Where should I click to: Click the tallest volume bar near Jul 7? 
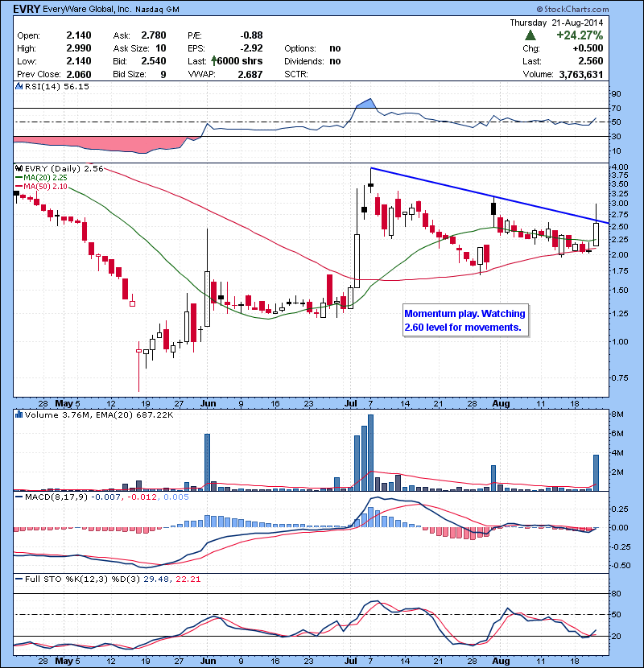[x=370, y=452]
